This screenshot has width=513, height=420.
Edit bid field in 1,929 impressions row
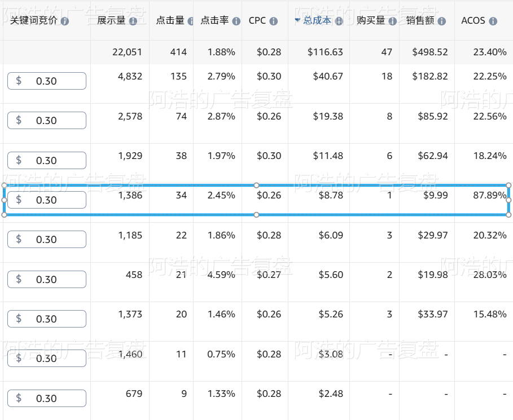coord(47,160)
